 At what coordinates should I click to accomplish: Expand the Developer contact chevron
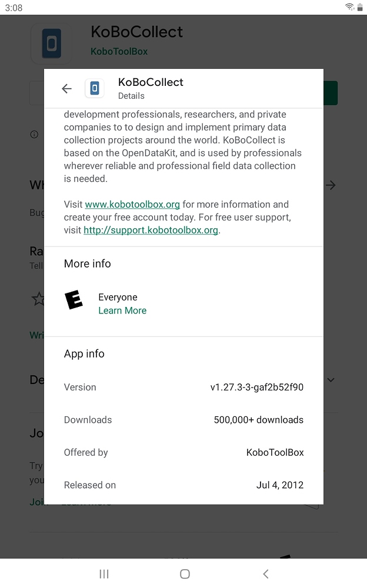[331, 380]
